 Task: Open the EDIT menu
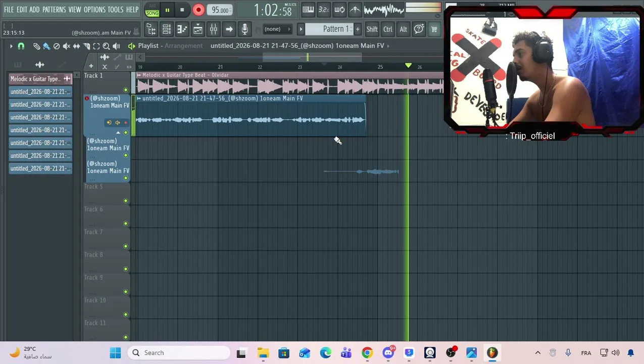(22, 10)
